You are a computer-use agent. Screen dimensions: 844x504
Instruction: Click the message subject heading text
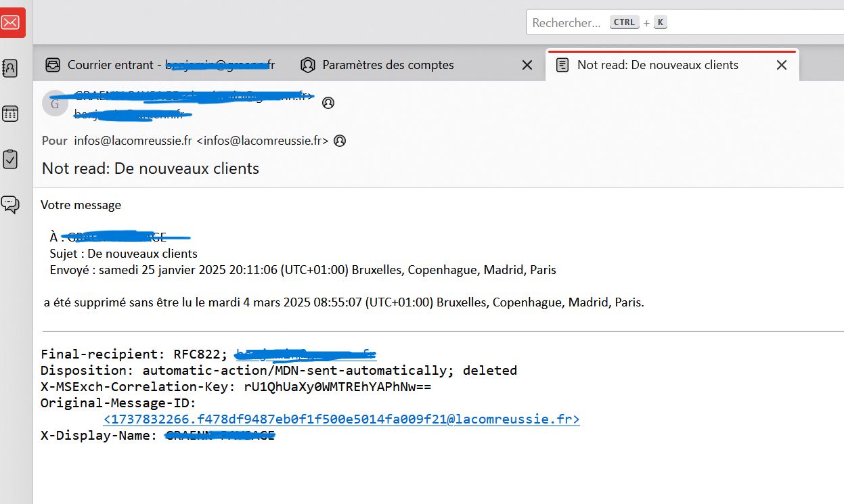pos(150,168)
